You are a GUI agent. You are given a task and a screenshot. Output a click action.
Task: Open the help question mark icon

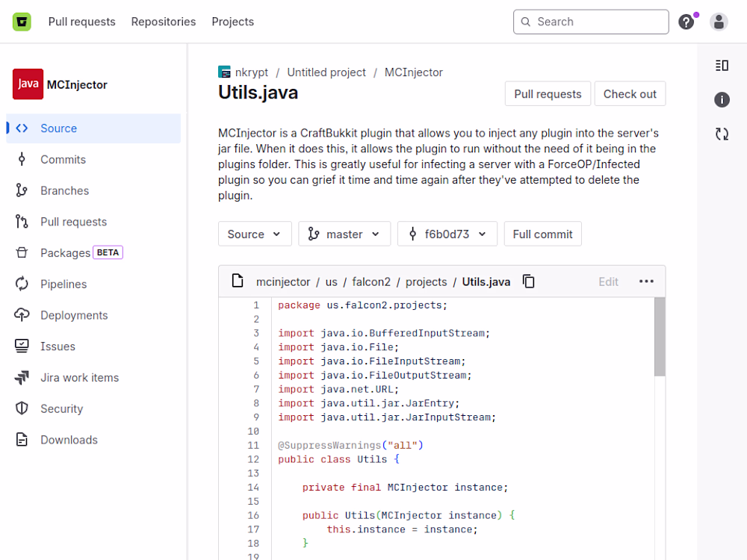(686, 22)
